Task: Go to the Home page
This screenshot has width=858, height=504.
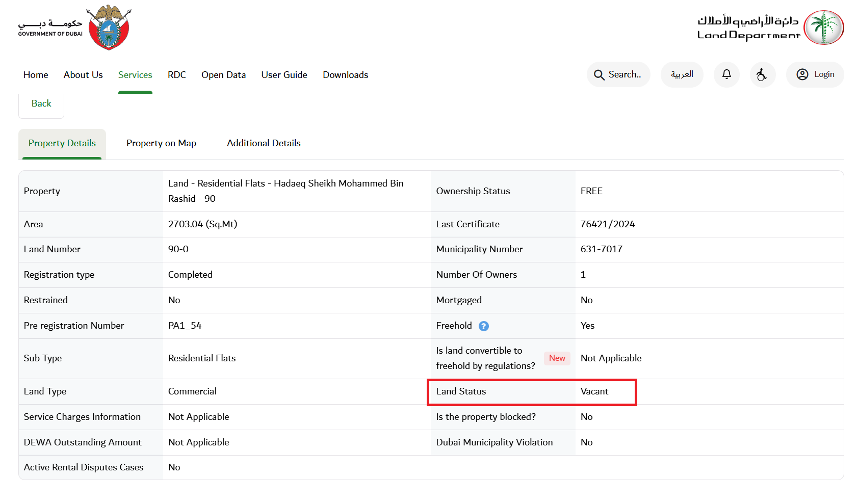Action: (x=36, y=75)
